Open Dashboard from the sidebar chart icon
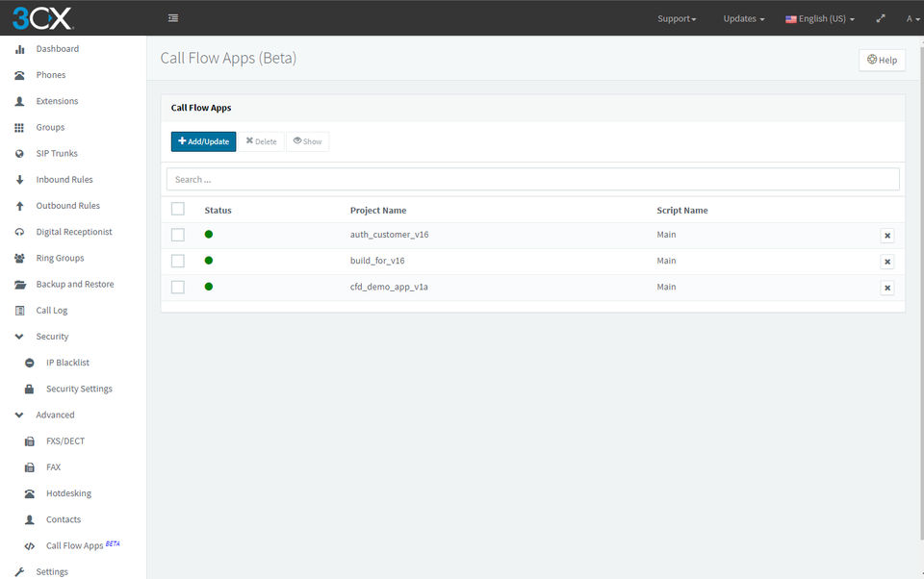Image resolution: width=924 pixels, height=579 pixels. (x=19, y=49)
